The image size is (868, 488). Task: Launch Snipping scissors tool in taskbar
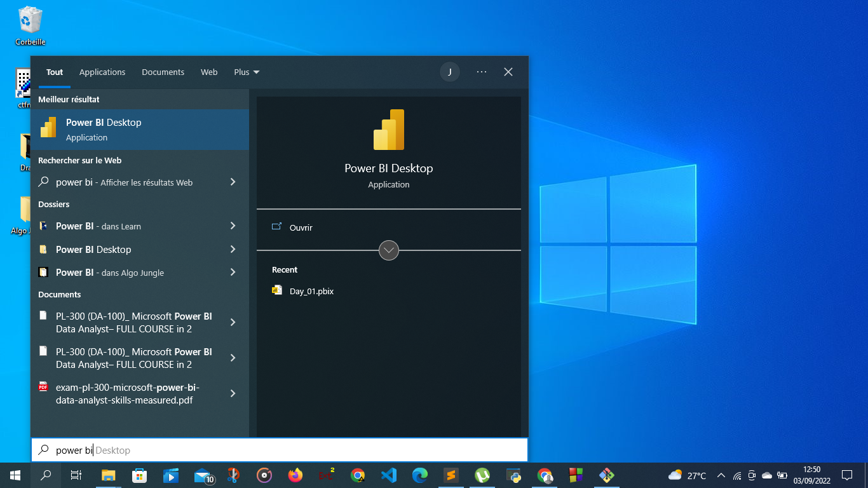(234, 475)
